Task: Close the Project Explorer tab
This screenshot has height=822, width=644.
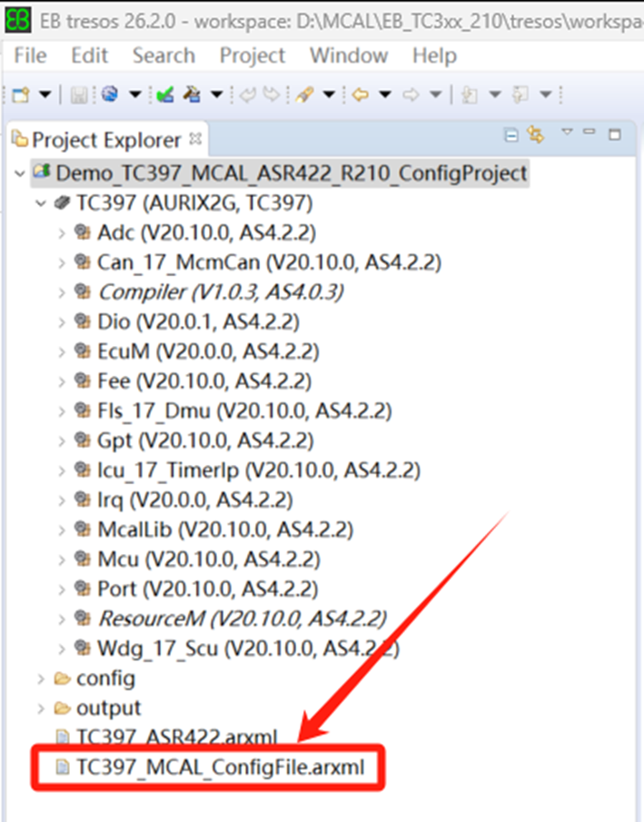Action: point(195,139)
